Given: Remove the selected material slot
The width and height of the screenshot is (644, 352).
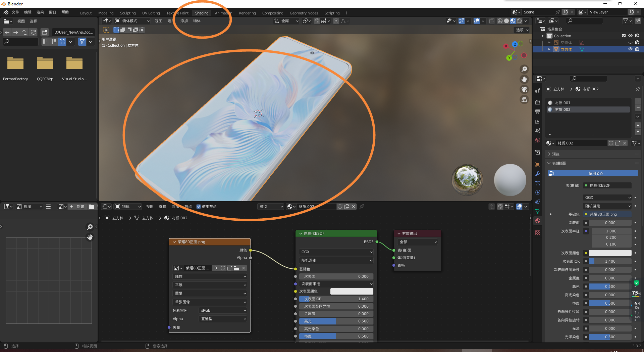Looking at the screenshot, I should [638, 107].
